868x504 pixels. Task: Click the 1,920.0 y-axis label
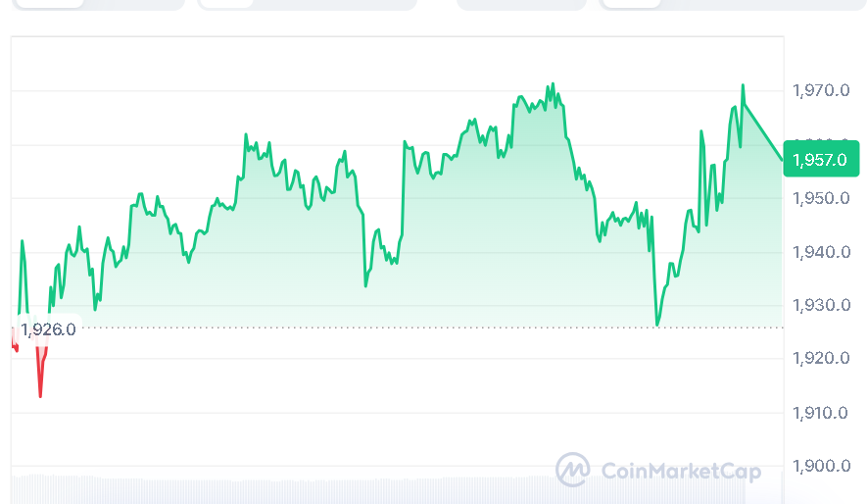[x=819, y=359]
